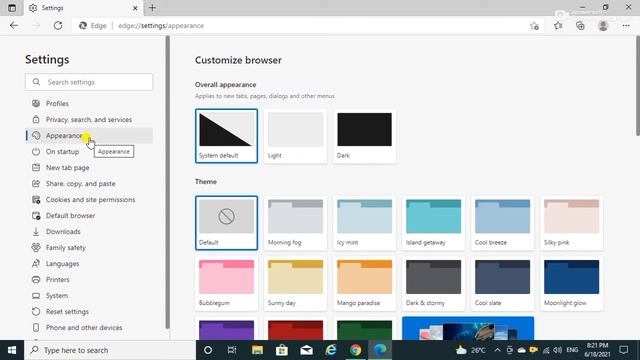
Task: Open Cookies and site permissions
Action: point(90,200)
